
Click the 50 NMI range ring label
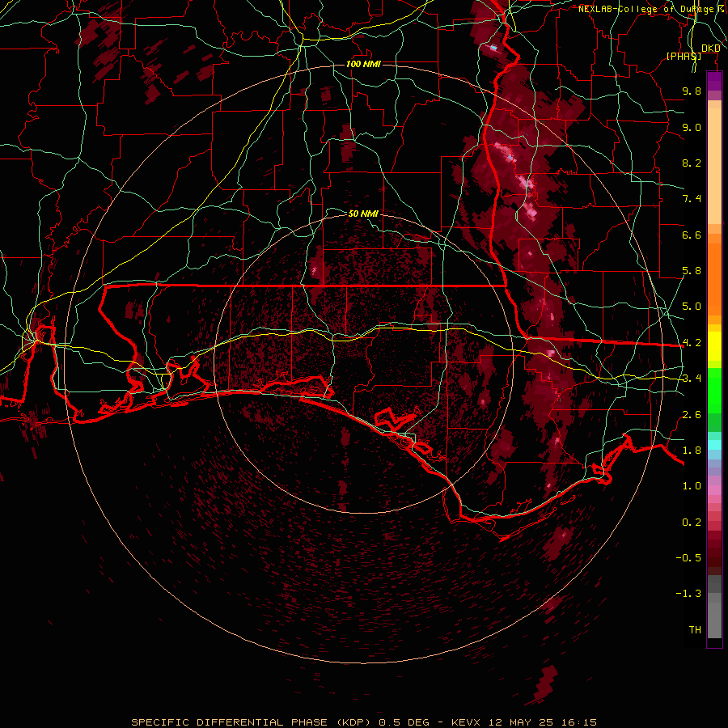363,214
